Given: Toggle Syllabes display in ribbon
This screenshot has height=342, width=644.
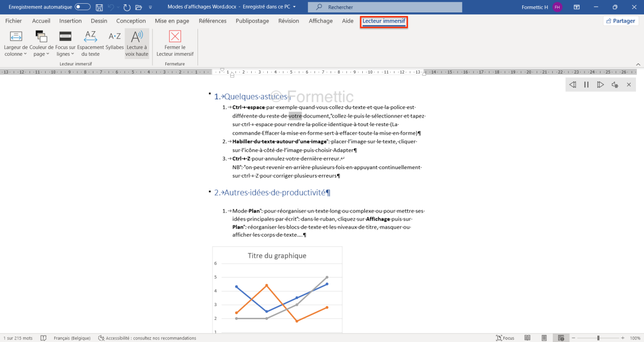Looking at the screenshot, I should pos(115,41).
